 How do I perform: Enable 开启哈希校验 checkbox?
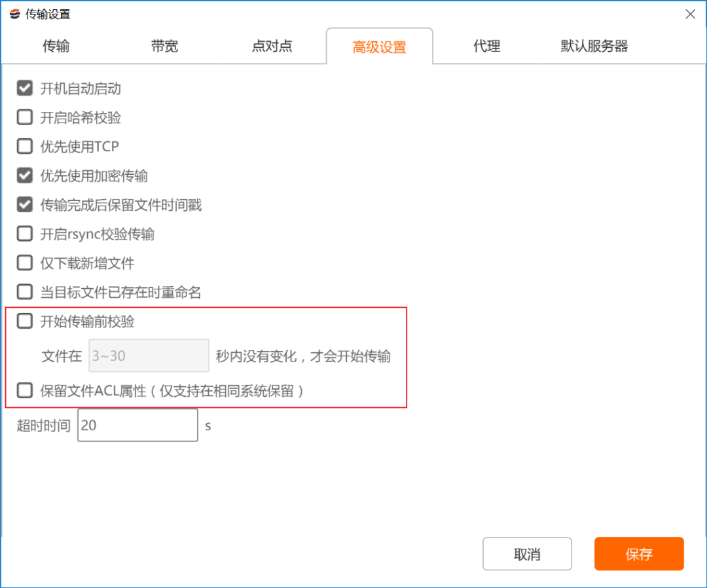coord(24,117)
